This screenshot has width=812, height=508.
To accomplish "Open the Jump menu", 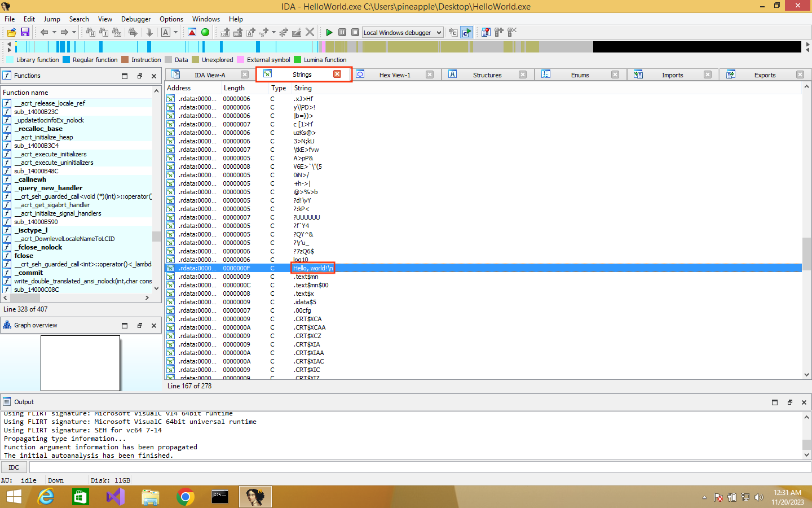I will 52,19.
